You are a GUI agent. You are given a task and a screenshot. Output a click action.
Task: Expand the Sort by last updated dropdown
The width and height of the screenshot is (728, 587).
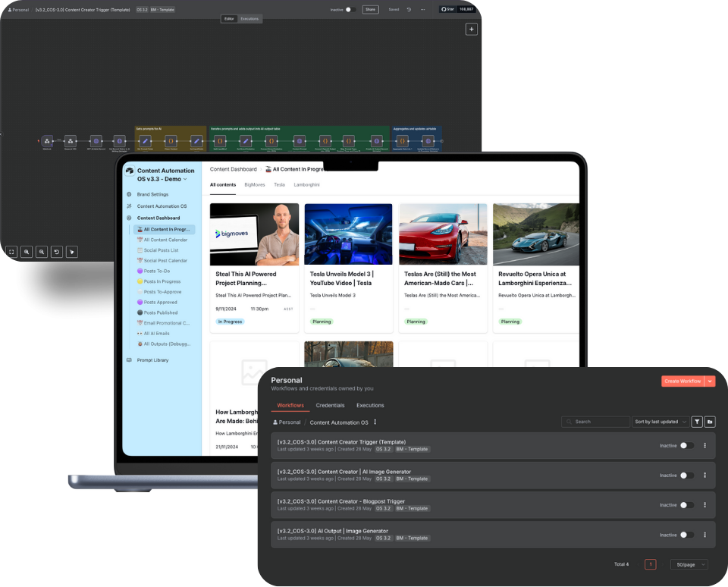pos(660,422)
